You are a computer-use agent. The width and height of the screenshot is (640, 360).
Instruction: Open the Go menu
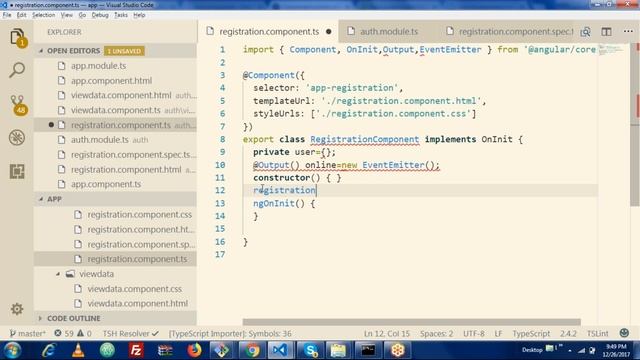pos(82,15)
